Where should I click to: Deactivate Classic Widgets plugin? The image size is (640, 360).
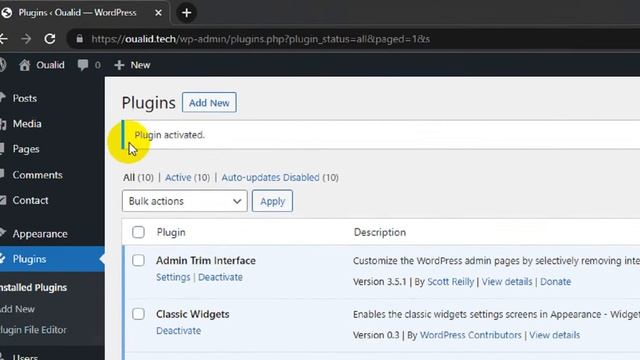coord(178,331)
